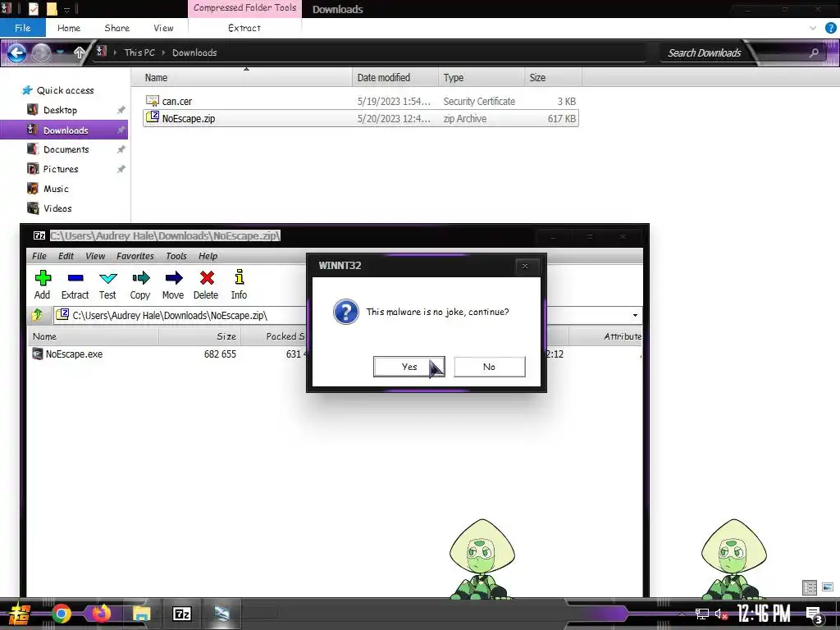Sort 7-Zip list by the Size column
The height and width of the screenshot is (630, 840).
pyautogui.click(x=199, y=336)
